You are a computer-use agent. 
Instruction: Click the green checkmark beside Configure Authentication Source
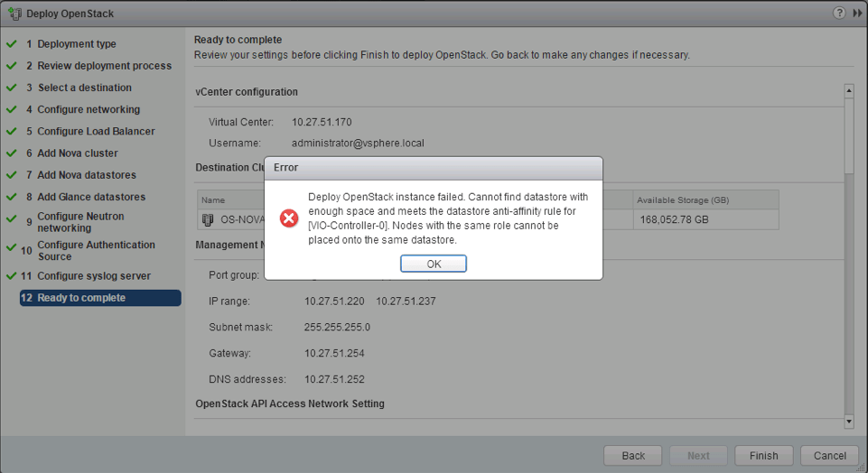pos(11,247)
